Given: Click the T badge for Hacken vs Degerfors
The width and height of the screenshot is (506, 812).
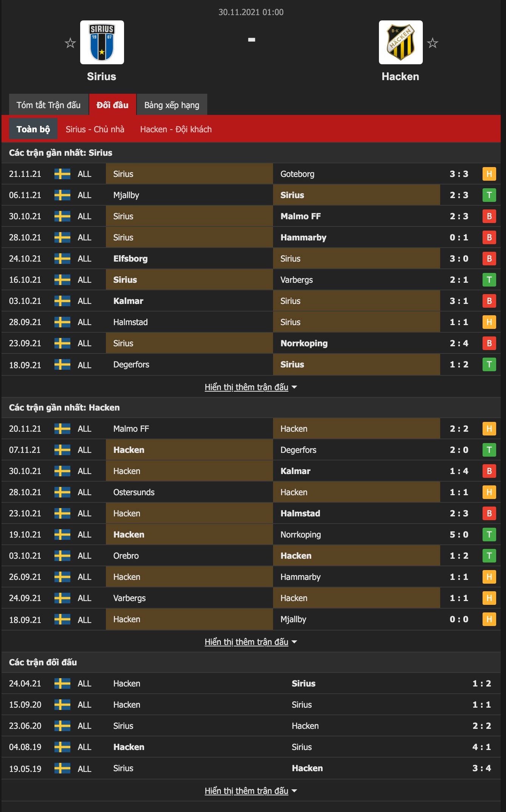Looking at the screenshot, I should pyautogui.click(x=489, y=450).
